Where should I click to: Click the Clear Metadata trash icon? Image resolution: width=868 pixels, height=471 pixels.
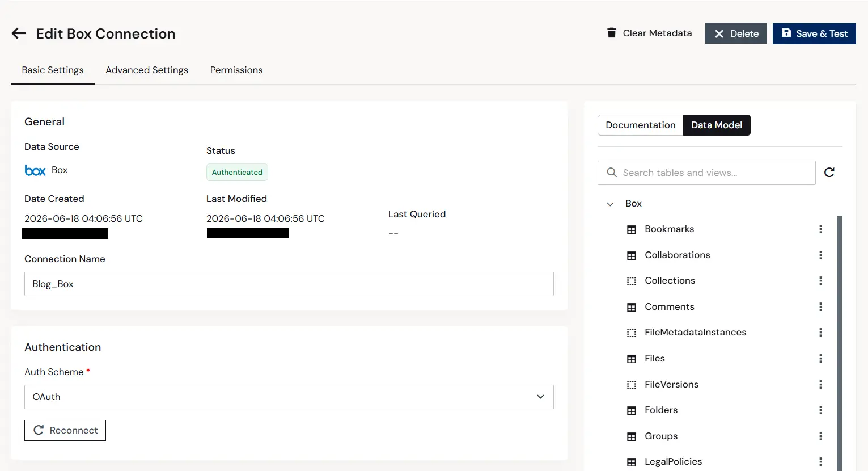(611, 33)
